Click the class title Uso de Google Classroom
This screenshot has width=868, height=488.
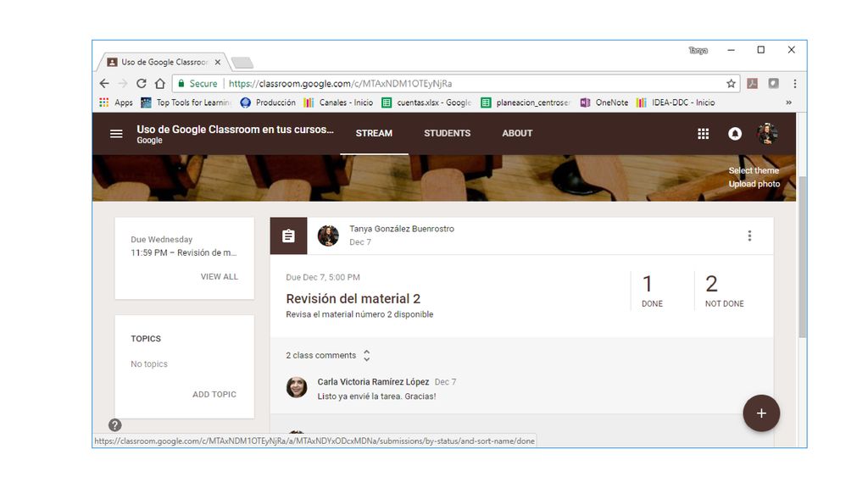[x=236, y=130]
